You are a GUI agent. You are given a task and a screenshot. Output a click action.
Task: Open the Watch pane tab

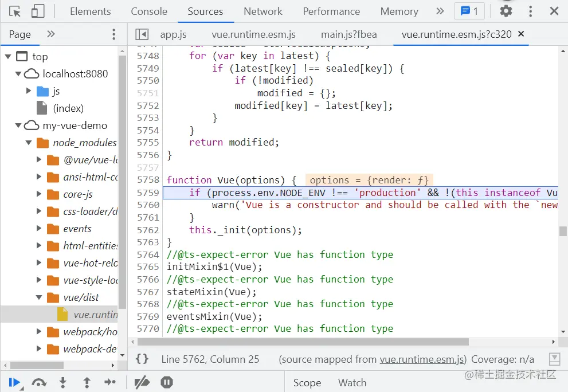pyautogui.click(x=352, y=383)
